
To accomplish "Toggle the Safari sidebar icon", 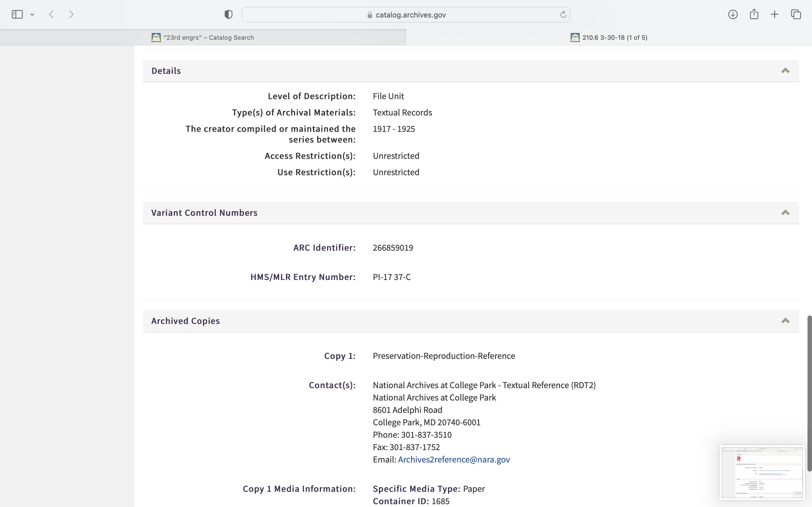I will pos(17,14).
